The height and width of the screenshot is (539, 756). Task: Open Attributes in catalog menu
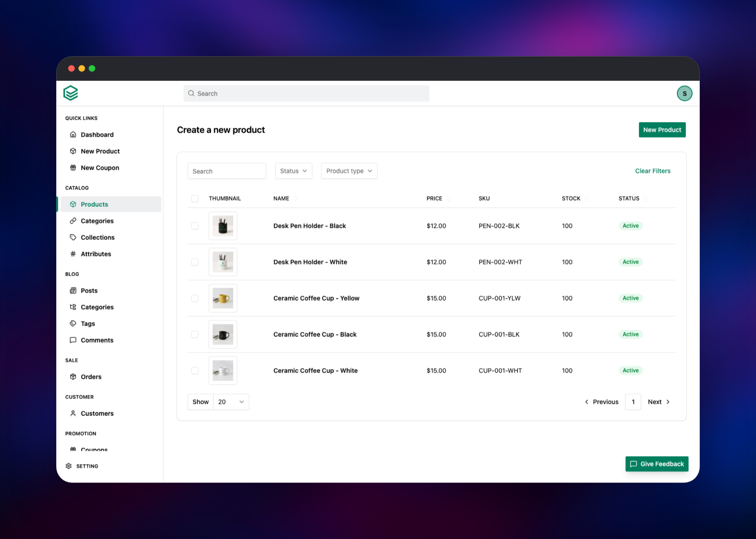(96, 254)
